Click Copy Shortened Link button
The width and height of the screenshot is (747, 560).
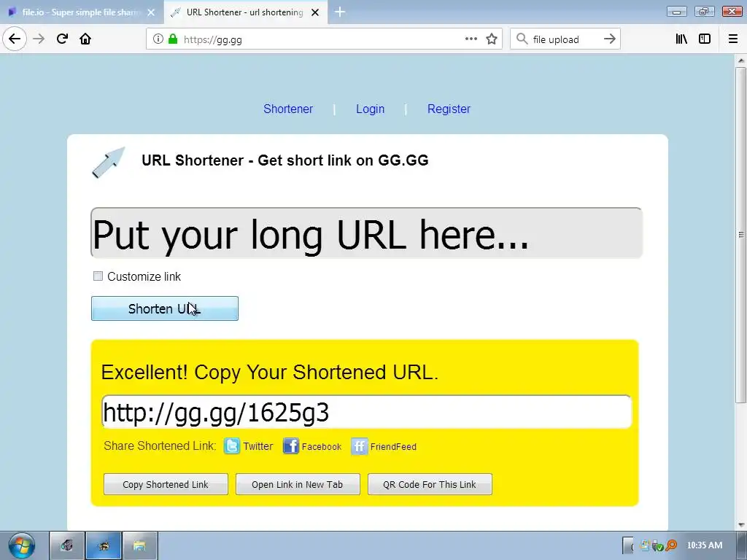coord(166,484)
